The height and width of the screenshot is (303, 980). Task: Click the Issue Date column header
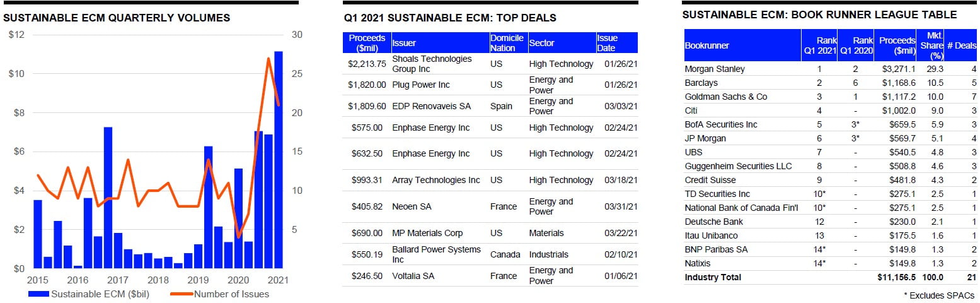(x=608, y=43)
